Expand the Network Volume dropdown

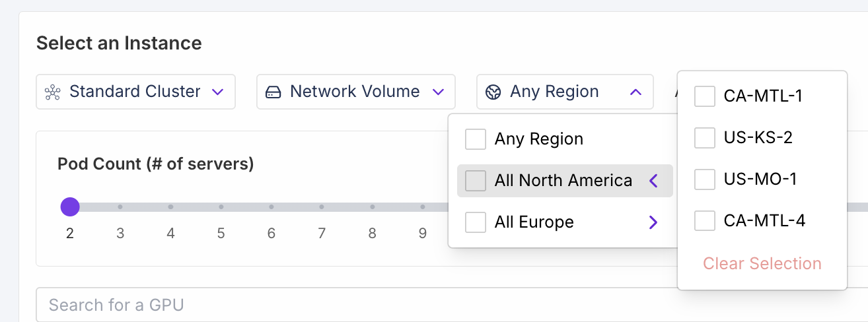coord(355,92)
